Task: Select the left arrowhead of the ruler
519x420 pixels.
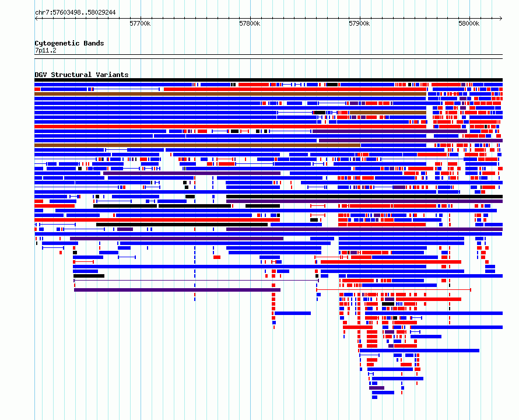Action: pyautogui.click(x=36, y=19)
